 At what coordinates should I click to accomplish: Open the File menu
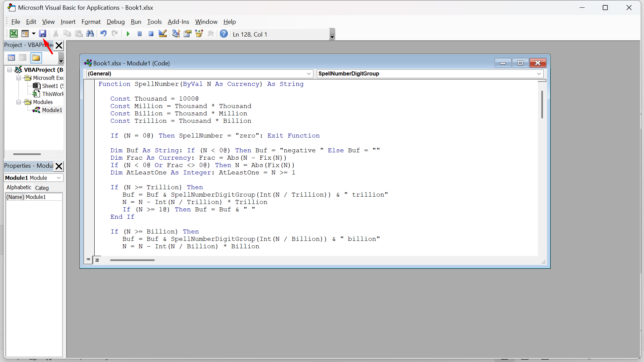(15, 21)
